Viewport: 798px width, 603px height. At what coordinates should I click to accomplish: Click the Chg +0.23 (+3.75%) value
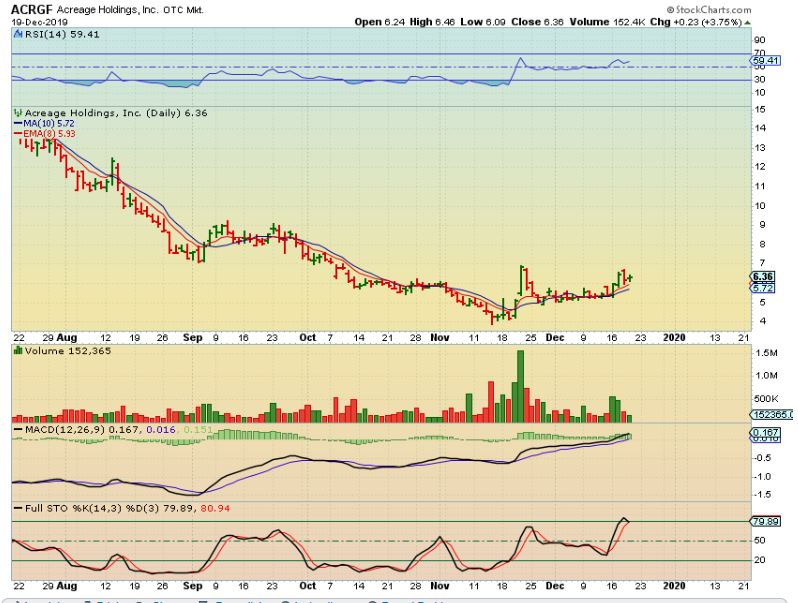695,22
